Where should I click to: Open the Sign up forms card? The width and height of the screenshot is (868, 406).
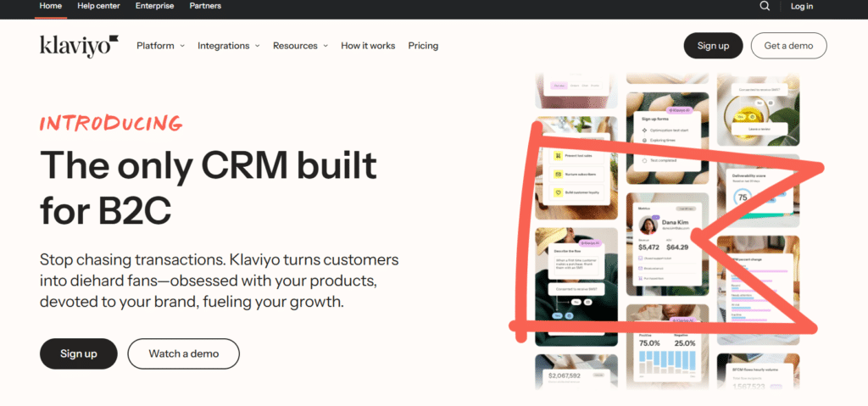pos(668,140)
